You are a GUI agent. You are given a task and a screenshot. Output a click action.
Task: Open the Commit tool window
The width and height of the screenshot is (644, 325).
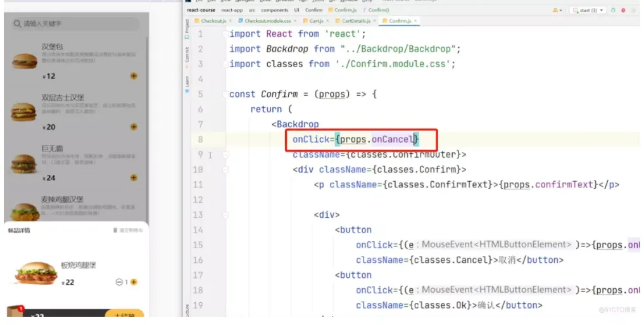click(x=187, y=58)
